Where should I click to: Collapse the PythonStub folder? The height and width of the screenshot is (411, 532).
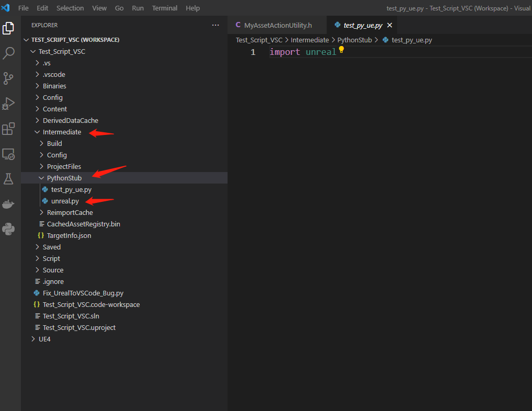click(x=41, y=178)
